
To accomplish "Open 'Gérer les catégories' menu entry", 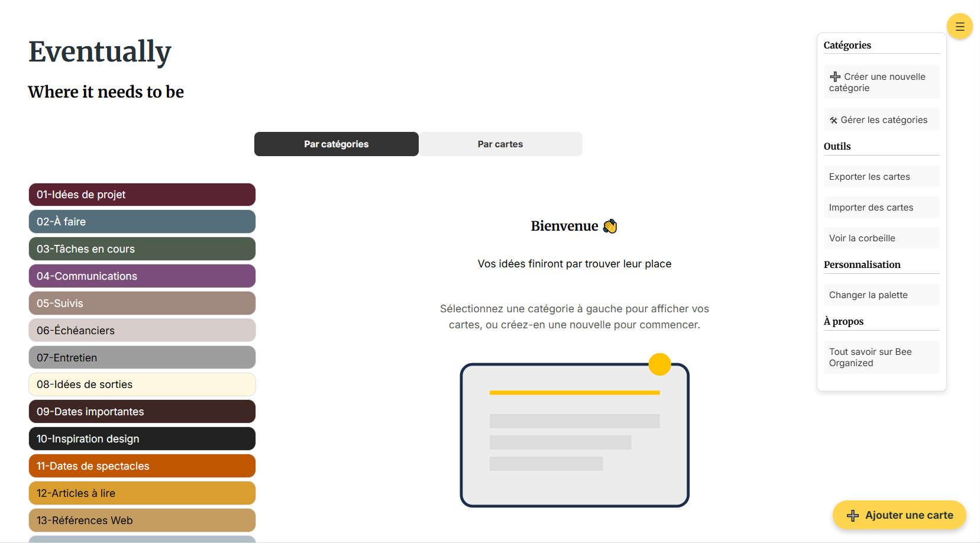I will (x=881, y=120).
